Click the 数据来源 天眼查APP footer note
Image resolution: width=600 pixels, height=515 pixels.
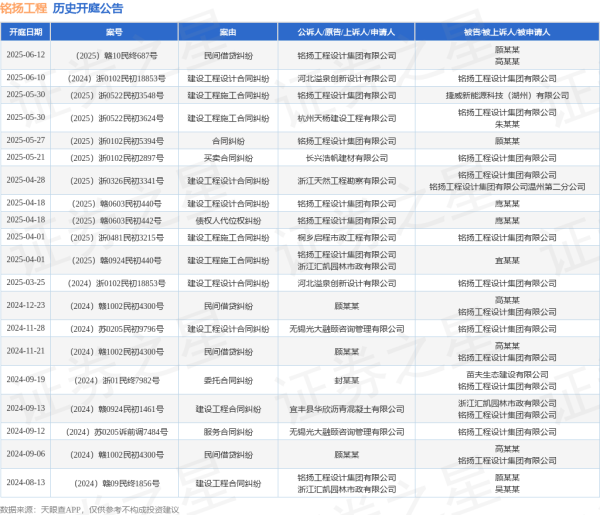pyautogui.click(x=90, y=510)
